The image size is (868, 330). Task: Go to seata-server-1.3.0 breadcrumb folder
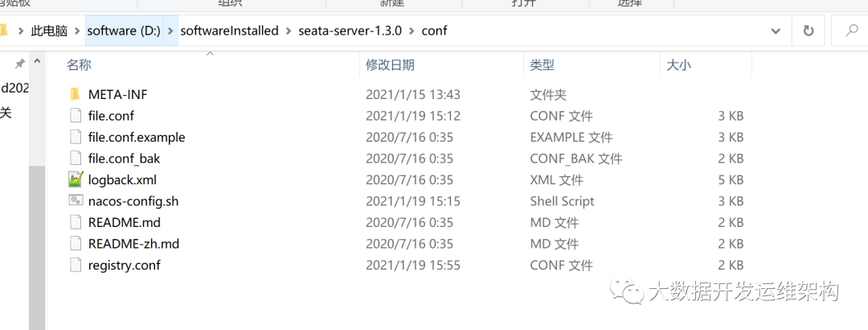pos(350,31)
